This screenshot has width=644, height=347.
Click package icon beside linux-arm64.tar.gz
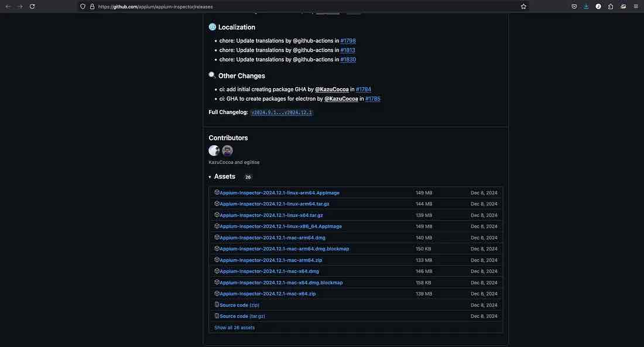point(217,203)
